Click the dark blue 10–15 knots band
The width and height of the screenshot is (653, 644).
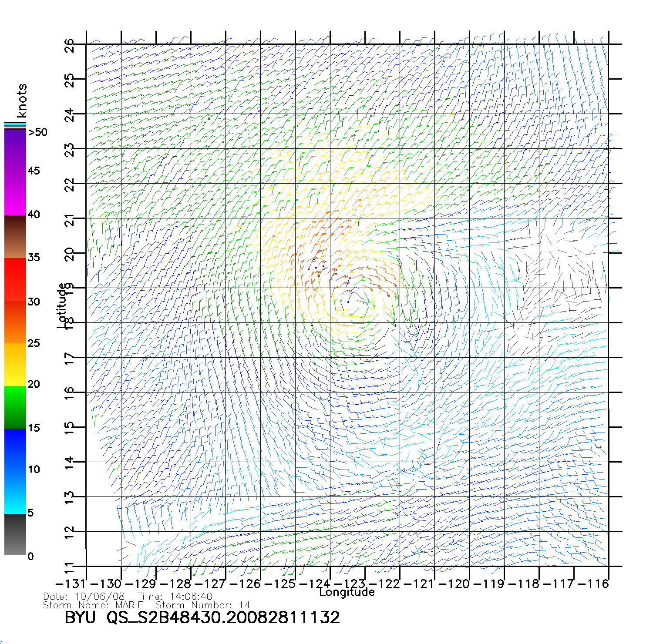pos(15,449)
